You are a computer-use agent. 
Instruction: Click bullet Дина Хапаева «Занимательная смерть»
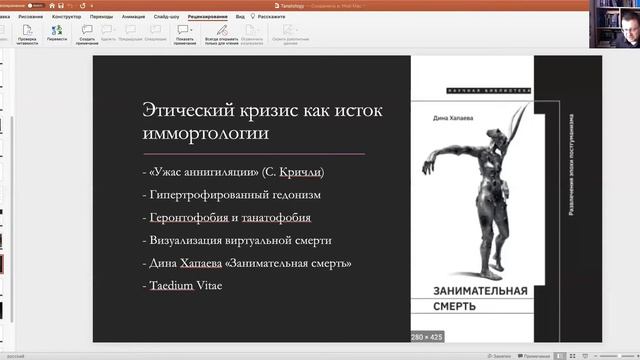pyautogui.click(x=247, y=263)
